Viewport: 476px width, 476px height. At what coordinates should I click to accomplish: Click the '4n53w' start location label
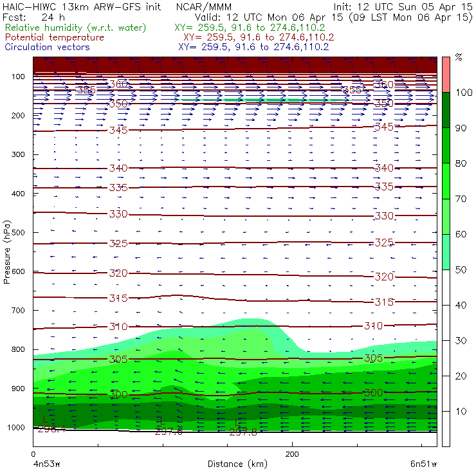click(x=46, y=464)
